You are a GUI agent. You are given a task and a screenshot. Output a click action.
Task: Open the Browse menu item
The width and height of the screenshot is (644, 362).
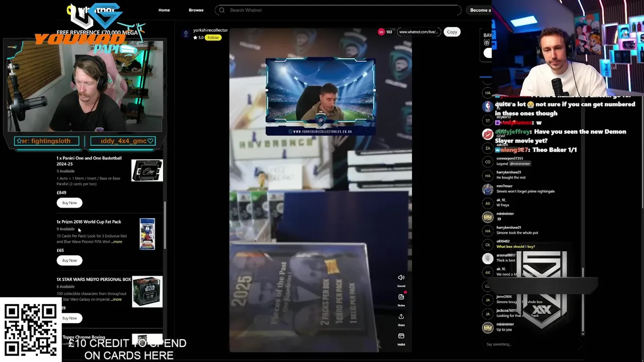click(196, 10)
